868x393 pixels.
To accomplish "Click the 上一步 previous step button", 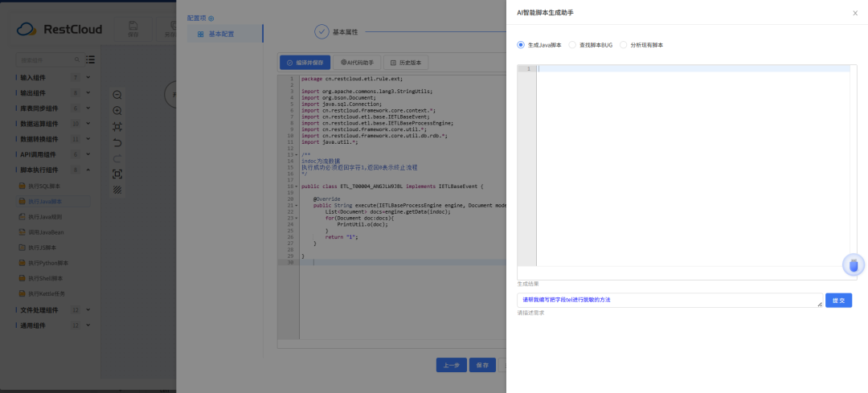I will tap(451, 366).
